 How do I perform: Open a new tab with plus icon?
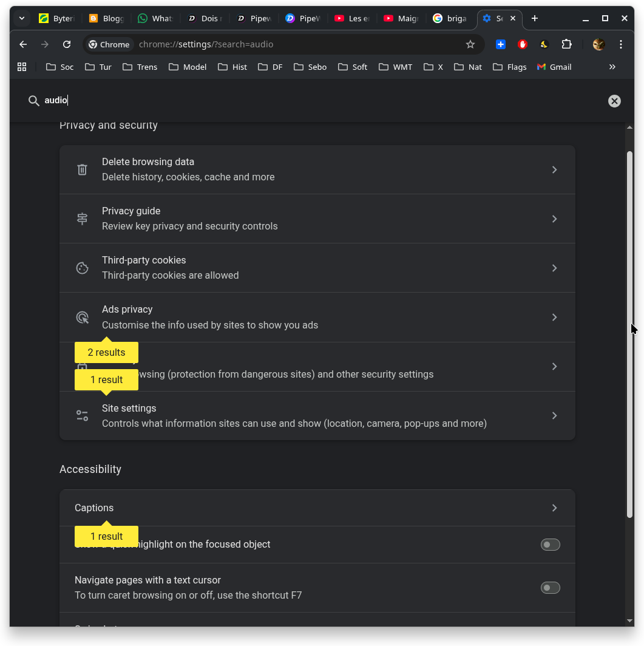(x=534, y=18)
